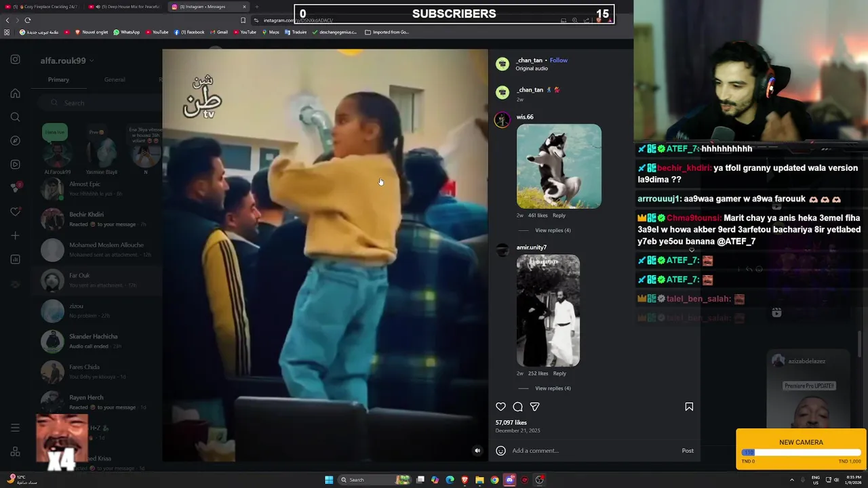Open 57,097 likes list

click(x=511, y=422)
